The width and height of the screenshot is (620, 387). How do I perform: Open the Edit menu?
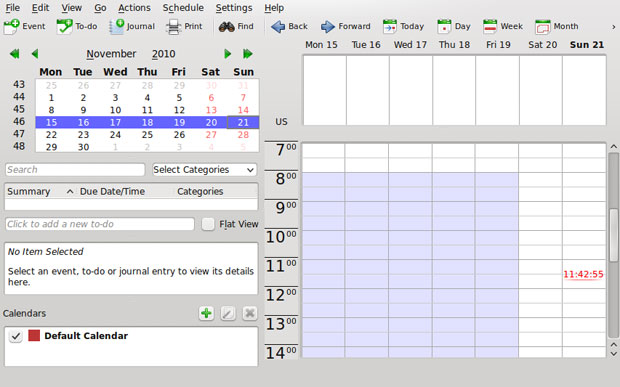click(40, 8)
